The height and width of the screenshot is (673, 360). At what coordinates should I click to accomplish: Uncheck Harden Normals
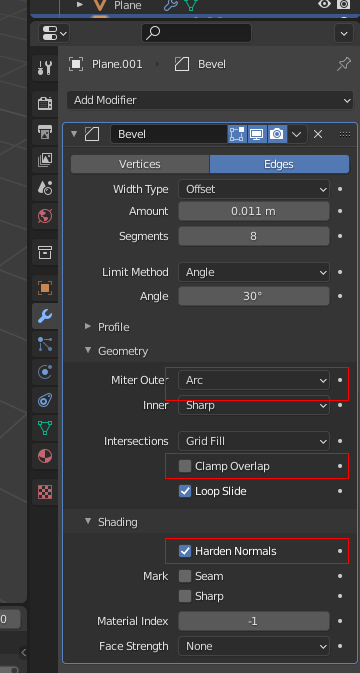coord(185,551)
